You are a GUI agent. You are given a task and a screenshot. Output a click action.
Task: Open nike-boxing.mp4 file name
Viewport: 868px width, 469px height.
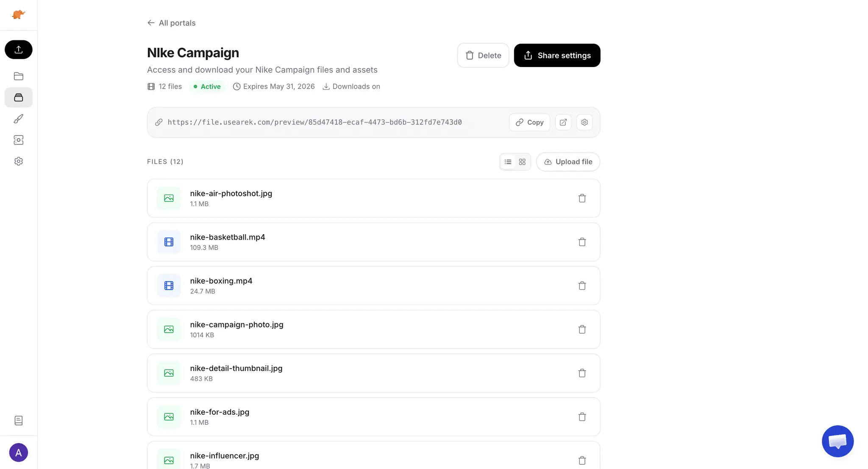(x=221, y=281)
